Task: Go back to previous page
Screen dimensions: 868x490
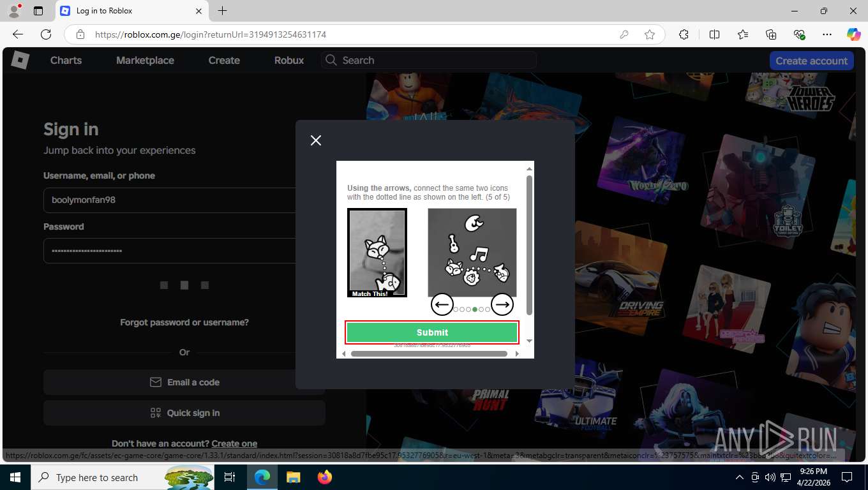Action: tap(18, 34)
